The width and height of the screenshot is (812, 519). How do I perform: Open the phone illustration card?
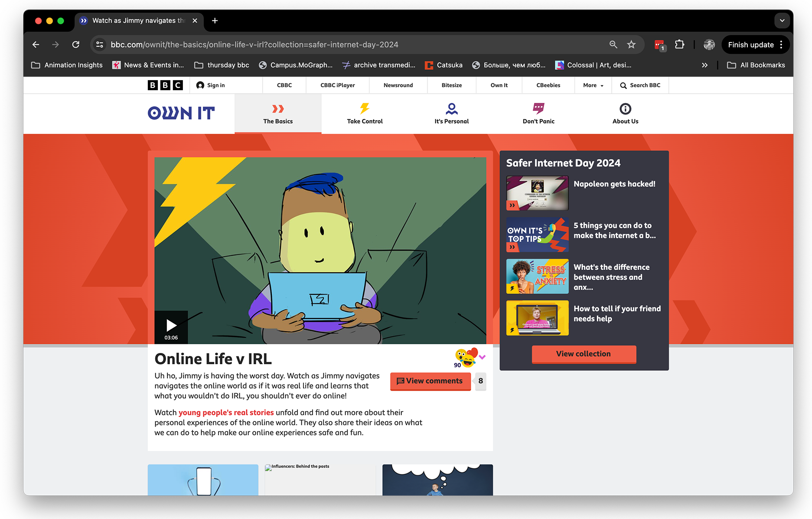pyautogui.click(x=203, y=480)
